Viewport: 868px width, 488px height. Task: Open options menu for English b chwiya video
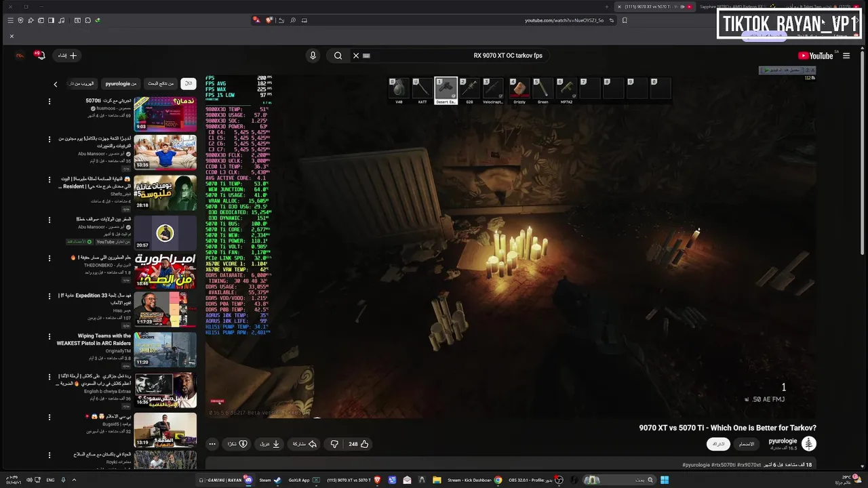point(49,376)
